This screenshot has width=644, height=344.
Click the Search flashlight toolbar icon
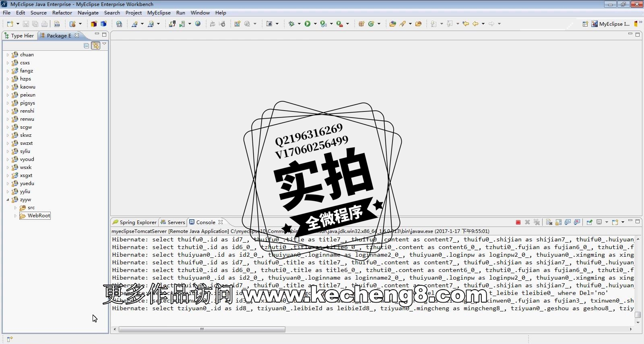point(402,24)
